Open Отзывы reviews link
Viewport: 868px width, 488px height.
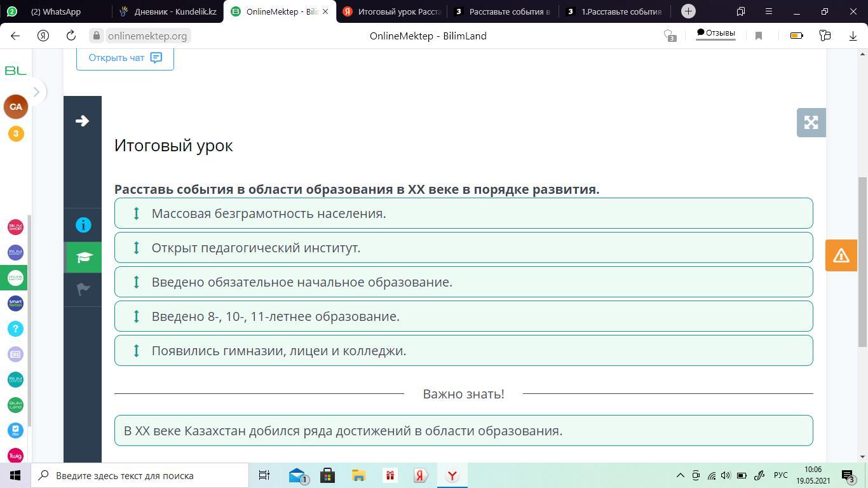(715, 33)
